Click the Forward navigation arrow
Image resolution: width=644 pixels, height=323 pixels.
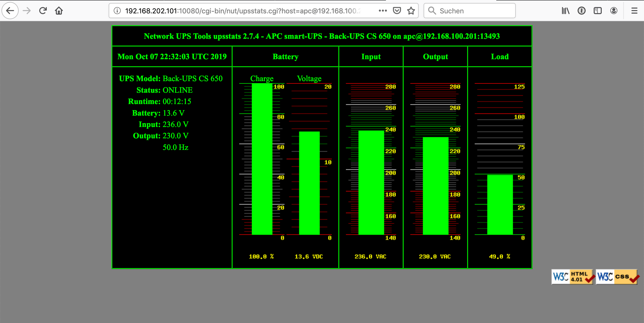click(27, 11)
